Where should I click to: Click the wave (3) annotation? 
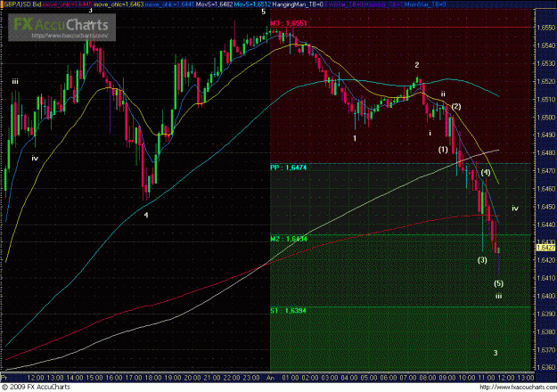click(x=482, y=260)
